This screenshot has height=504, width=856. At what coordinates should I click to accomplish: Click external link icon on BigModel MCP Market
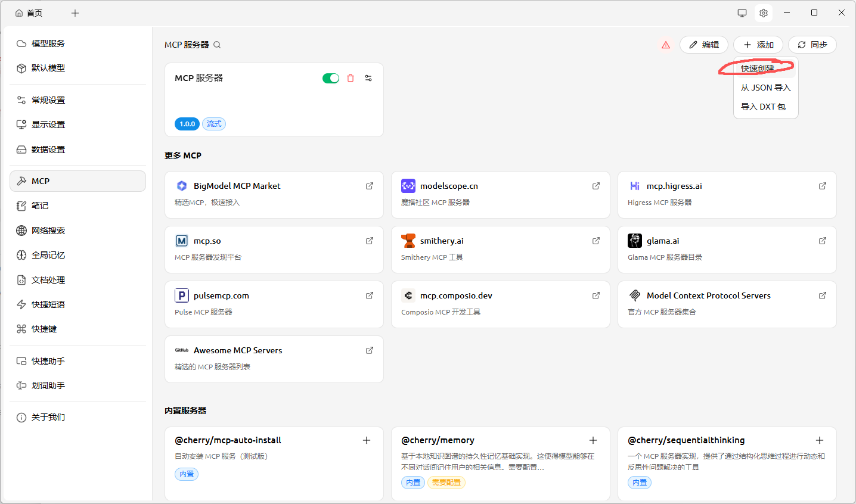(370, 186)
